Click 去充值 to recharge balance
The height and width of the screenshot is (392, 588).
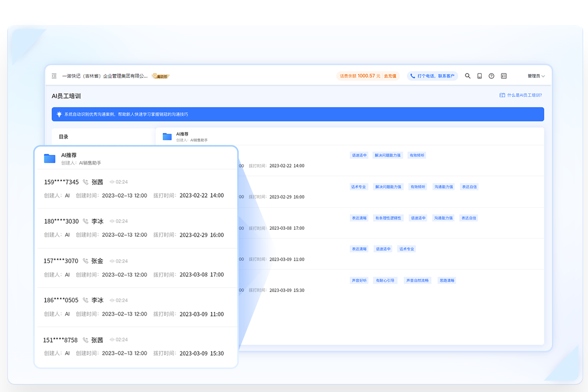[390, 76]
